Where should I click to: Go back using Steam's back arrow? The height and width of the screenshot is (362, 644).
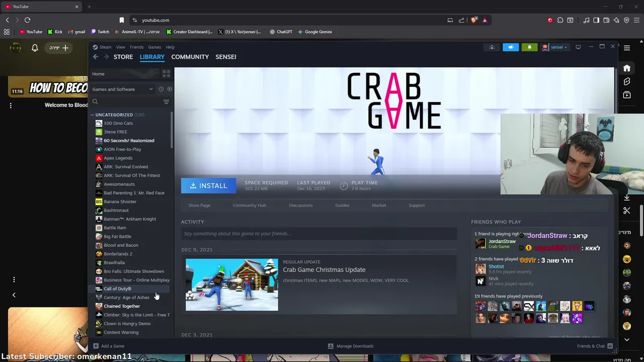tap(96, 57)
